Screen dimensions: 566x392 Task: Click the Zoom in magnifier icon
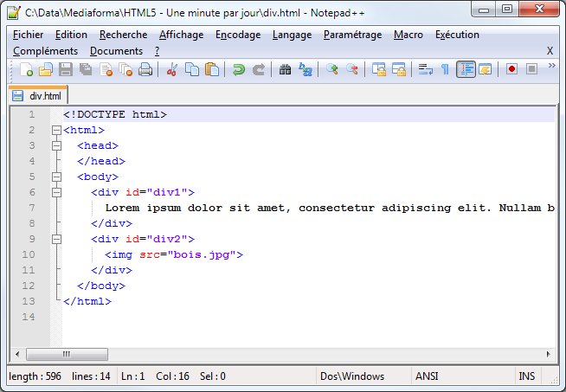[x=332, y=70]
